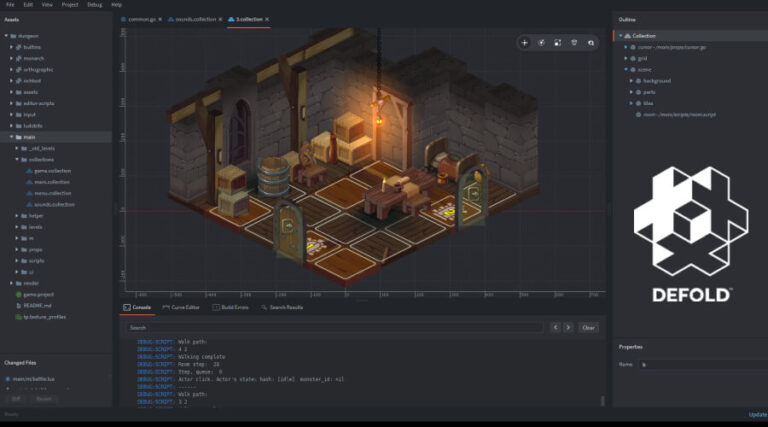This screenshot has height=427, width=768.
Task: Expand the buttons library folder
Action: [x=11, y=47]
